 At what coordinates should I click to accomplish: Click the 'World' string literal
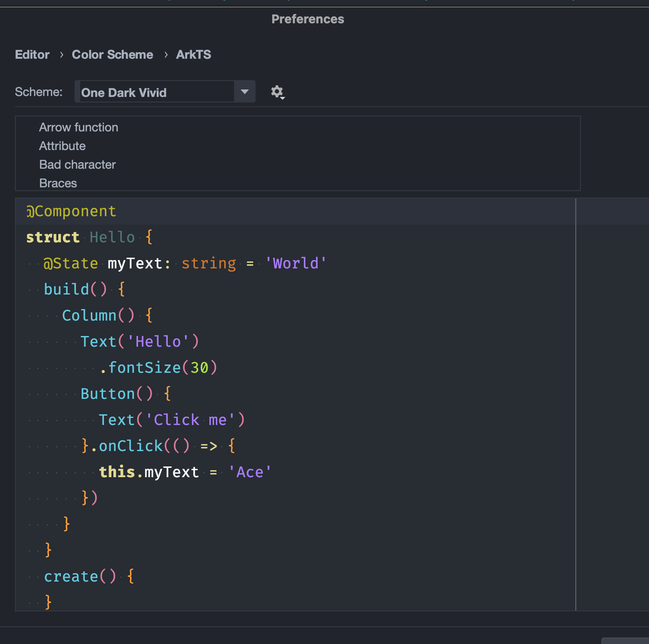(x=296, y=263)
